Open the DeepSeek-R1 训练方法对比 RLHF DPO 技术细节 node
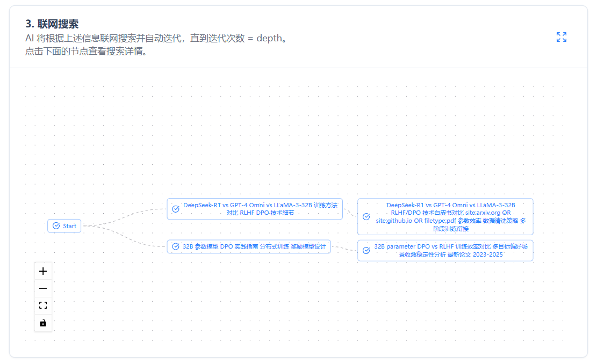 point(260,209)
